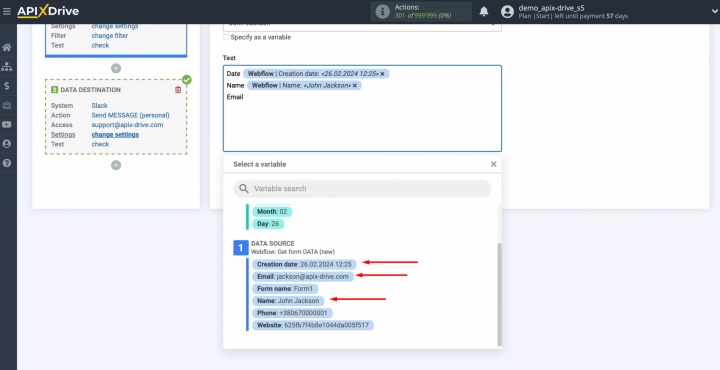Click support@apix-drive.com access link

(127, 125)
